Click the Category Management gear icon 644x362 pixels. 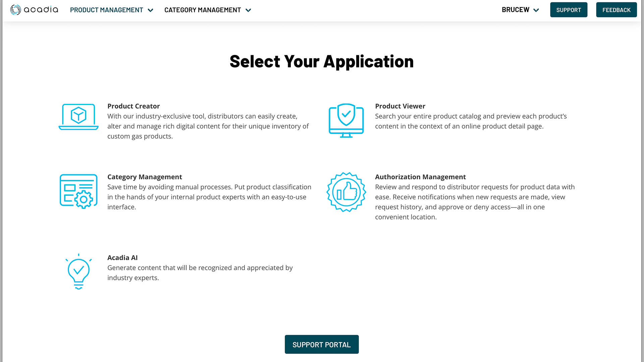pos(78,191)
